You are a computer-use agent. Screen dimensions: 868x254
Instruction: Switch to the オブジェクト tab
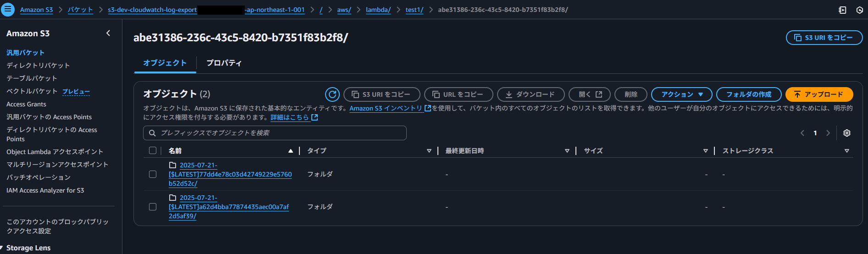coord(165,63)
